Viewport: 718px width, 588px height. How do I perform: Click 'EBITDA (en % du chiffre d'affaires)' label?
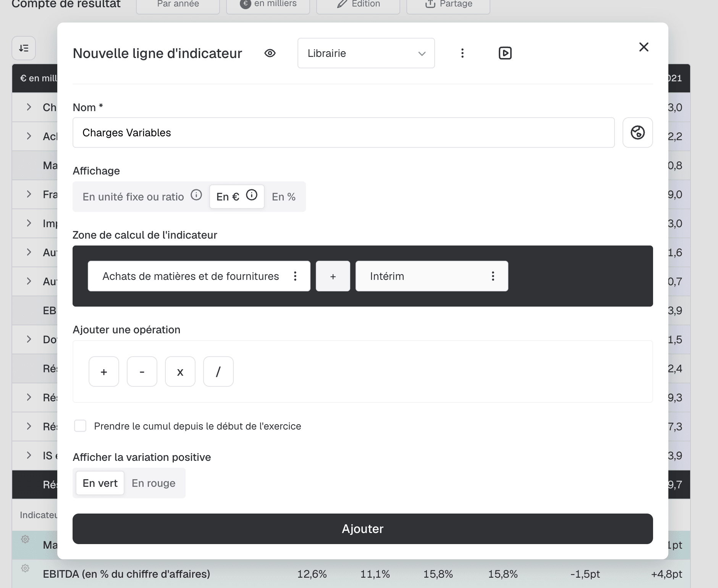pyautogui.click(x=126, y=574)
